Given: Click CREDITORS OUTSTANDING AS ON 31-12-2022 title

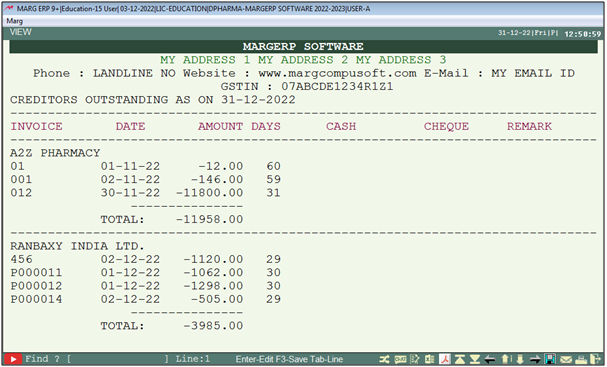Looking at the screenshot, I should pyautogui.click(x=153, y=100).
